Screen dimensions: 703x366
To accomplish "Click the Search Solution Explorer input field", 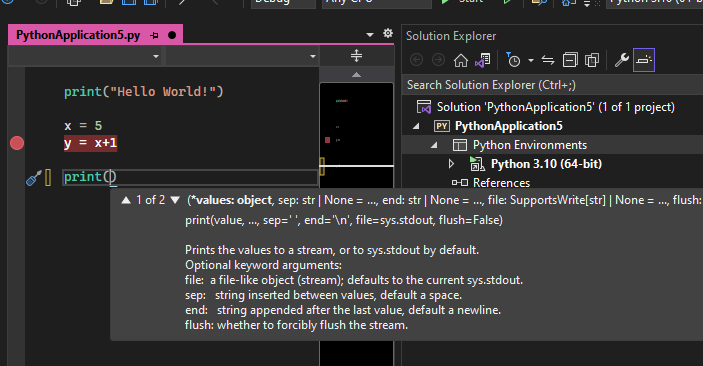I will pyautogui.click(x=554, y=85).
